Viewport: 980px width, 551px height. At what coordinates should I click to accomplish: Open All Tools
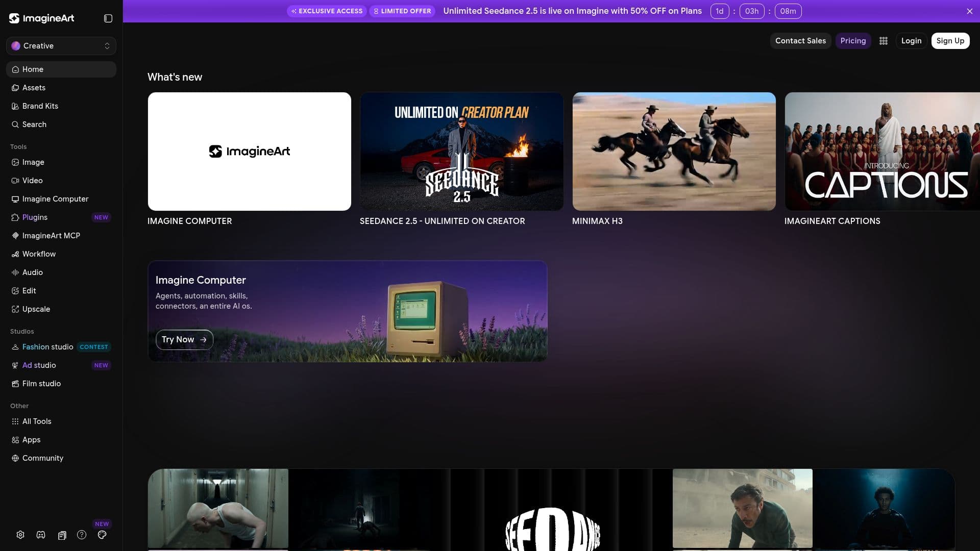click(61, 421)
